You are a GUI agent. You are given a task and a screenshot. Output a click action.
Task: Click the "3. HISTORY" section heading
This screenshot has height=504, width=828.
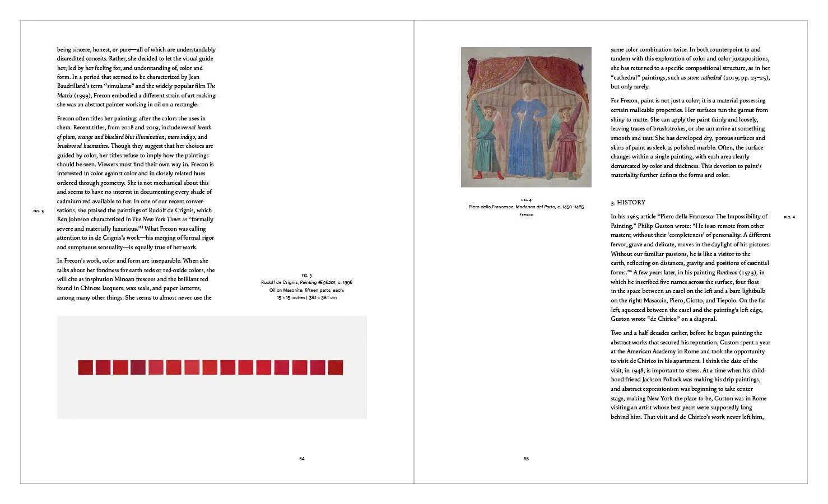628,202
